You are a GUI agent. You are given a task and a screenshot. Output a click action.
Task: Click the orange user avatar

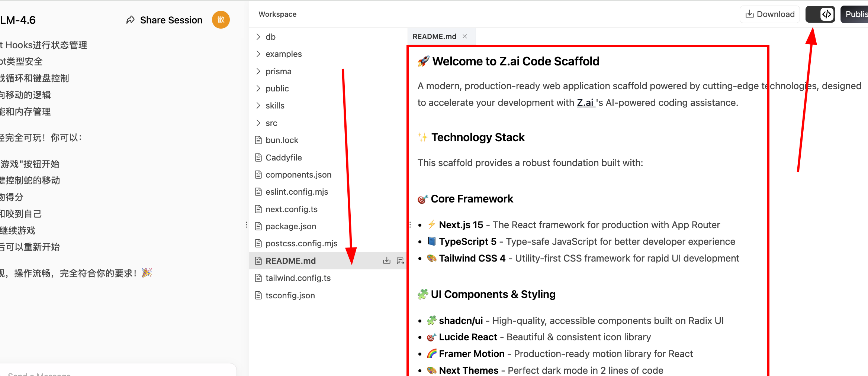[221, 20]
